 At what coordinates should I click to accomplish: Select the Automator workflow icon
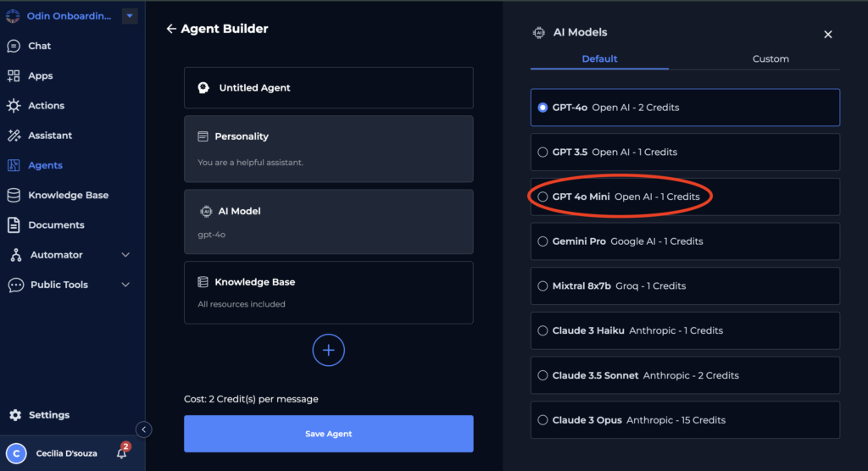pyautogui.click(x=16, y=255)
